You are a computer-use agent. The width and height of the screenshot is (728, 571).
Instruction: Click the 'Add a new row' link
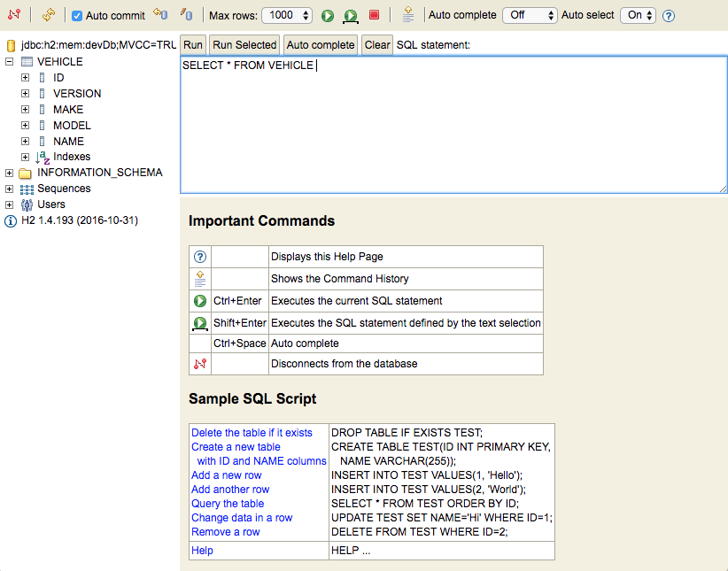point(227,475)
